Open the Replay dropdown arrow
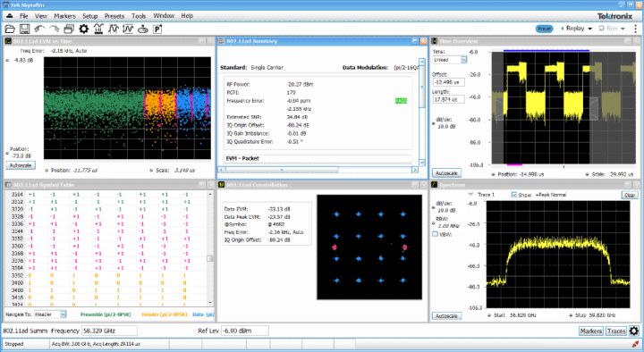The width and height of the screenshot is (644, 352). [x=590, y=29]
